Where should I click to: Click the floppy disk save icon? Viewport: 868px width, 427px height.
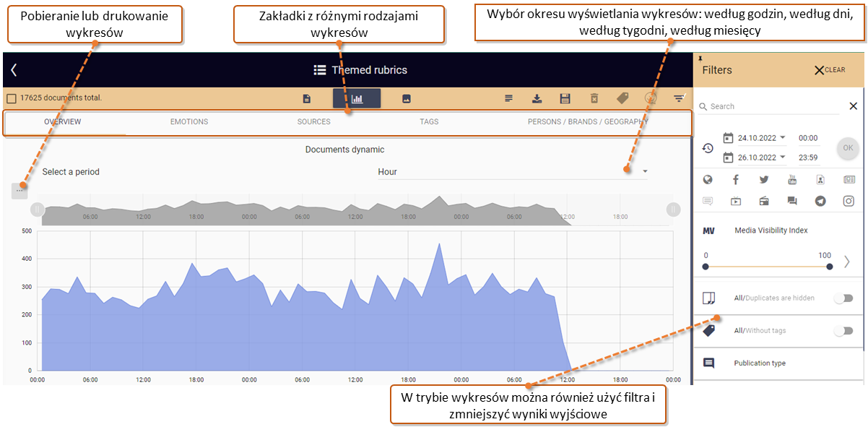click(x=565, y=98)
